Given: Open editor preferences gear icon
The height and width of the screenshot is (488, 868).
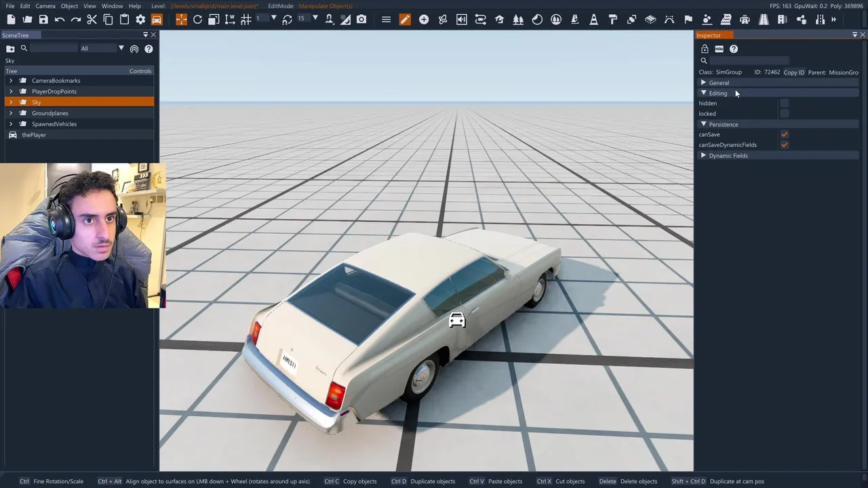Looking at the screenshot, I should 140,20.
